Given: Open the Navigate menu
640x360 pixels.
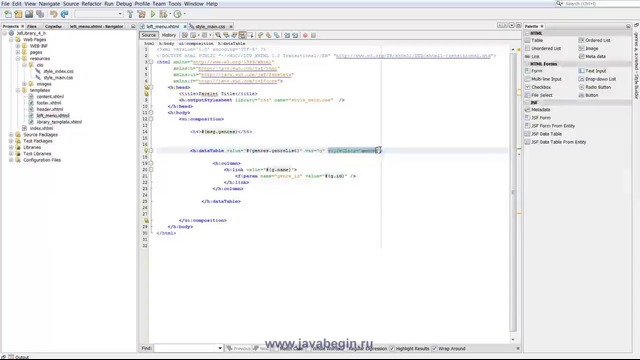Looking at the screenshot, I should click(x=49, y=4).
